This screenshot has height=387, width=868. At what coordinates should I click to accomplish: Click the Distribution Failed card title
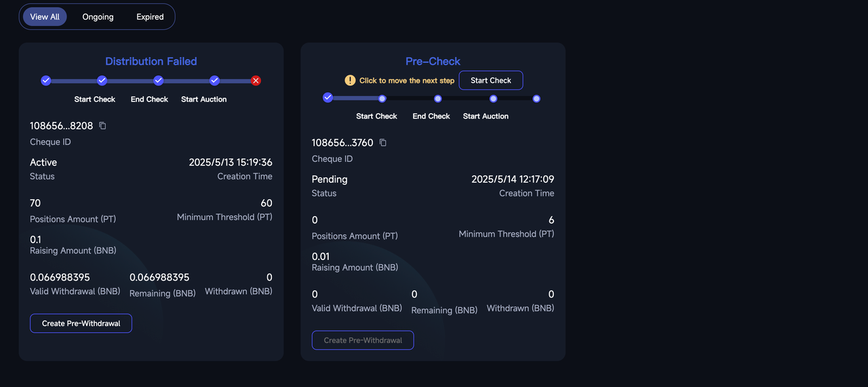click(x=151, y=61)
